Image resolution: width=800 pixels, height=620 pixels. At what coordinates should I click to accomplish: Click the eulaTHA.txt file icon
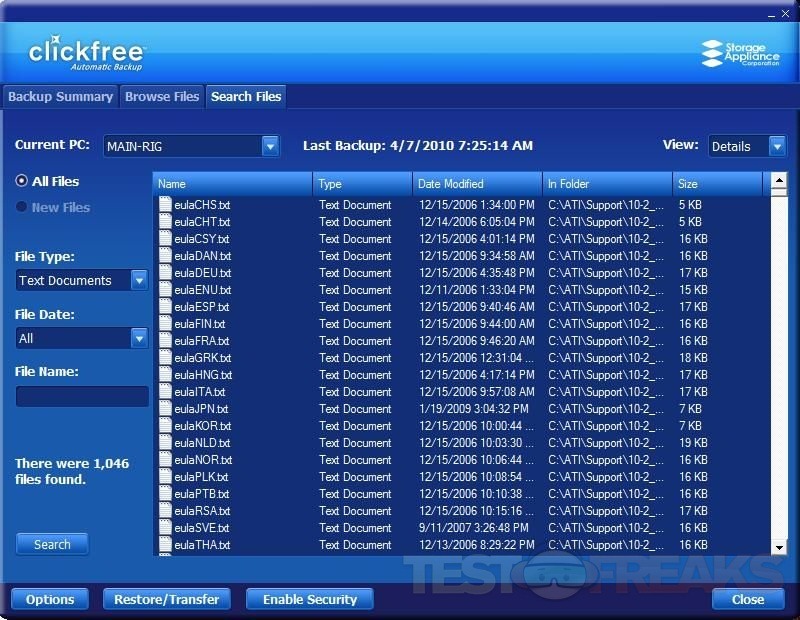point(165,545)
